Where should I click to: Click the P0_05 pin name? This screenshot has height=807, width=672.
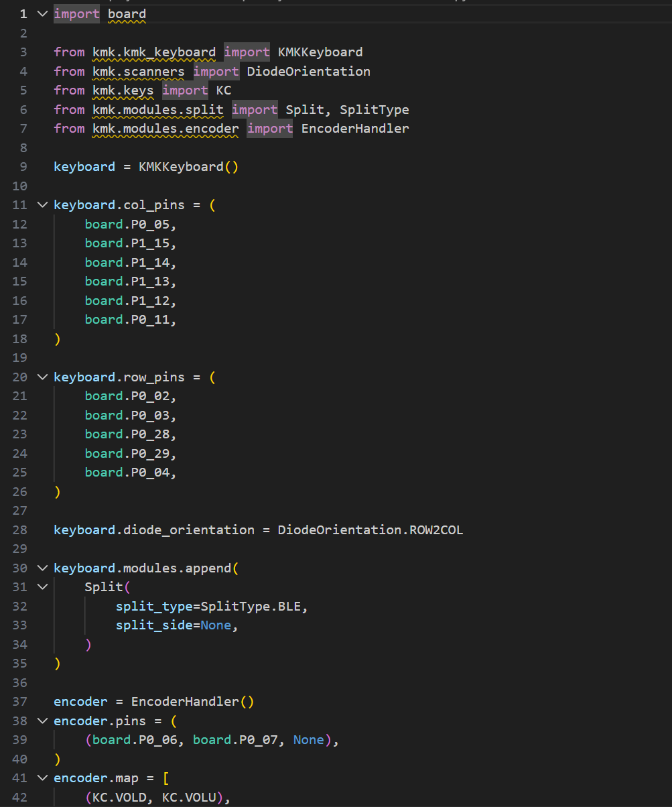pos(150,224)
